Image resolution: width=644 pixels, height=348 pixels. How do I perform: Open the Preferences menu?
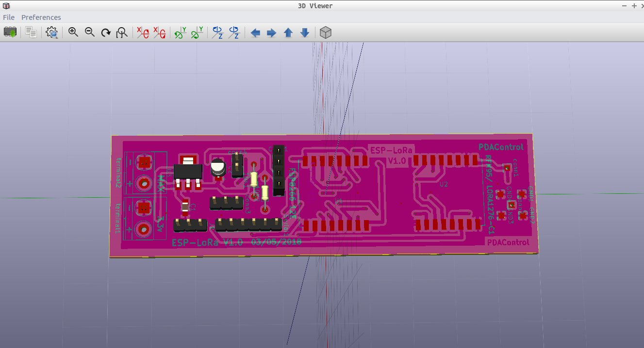(41, 17)
